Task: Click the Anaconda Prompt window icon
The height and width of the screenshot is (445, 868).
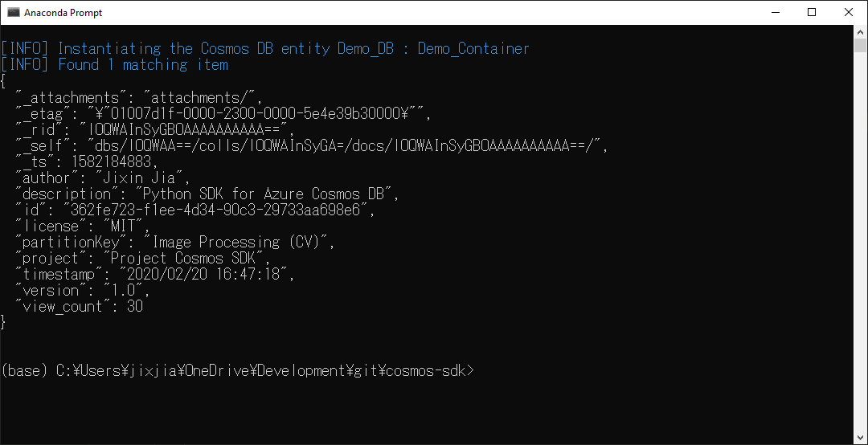Action: 14,13
